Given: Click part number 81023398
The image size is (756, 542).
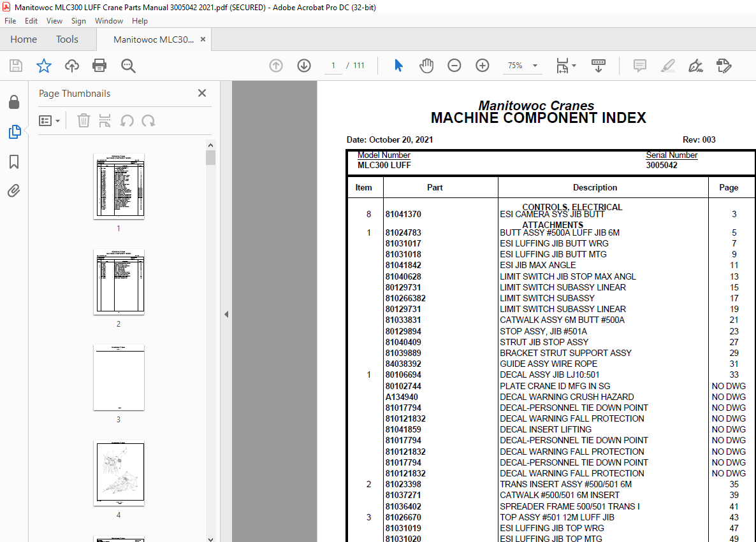Looking at the screenshot, I should pos(403,484).
